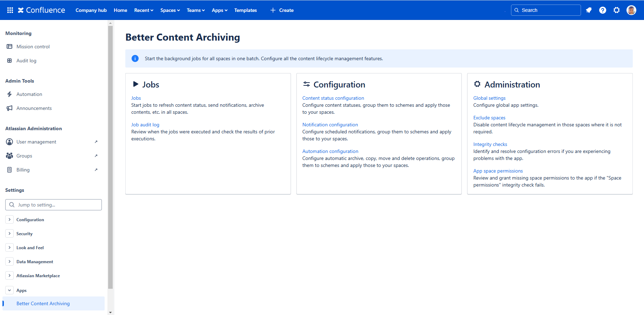Open the help question mark icon

(603, 10)
